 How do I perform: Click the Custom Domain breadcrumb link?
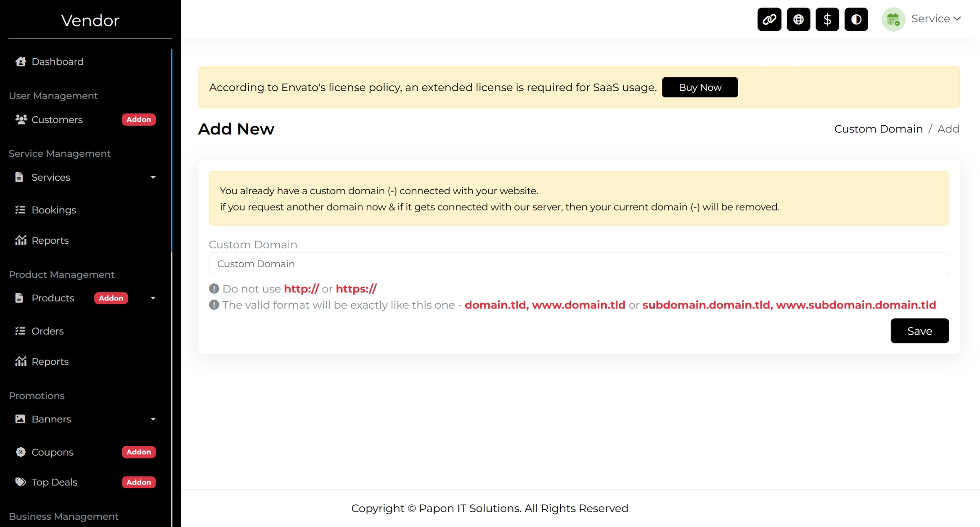[x=878, y=129]
